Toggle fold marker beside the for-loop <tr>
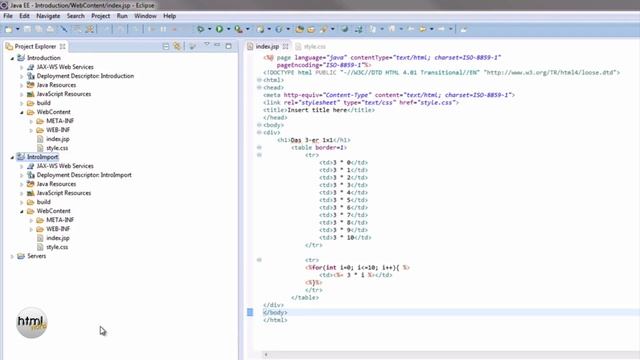 (x=259, y=260)
